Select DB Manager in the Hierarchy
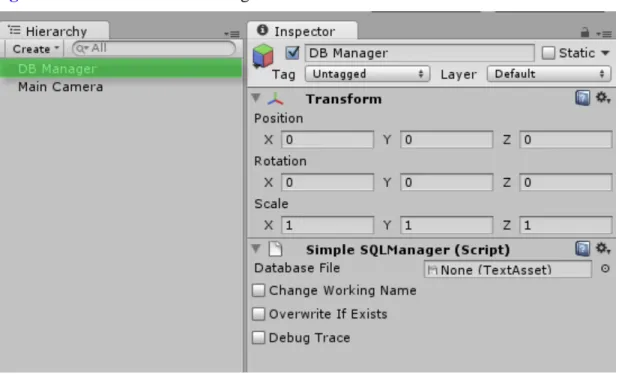 (x=121, y=69)
